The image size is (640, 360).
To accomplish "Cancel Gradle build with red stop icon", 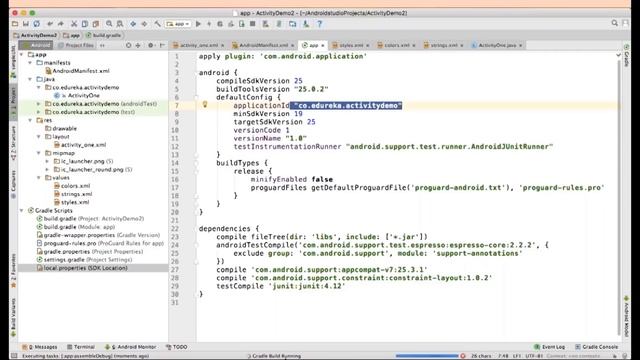I will (x=463, y=356).
